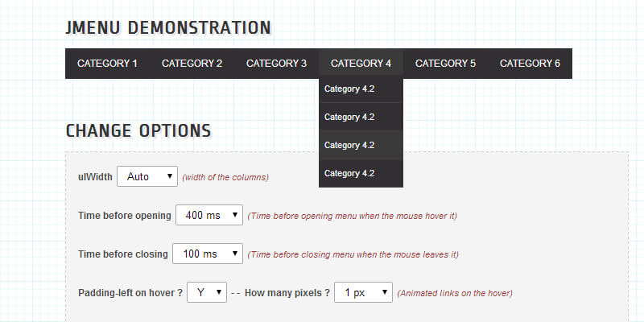
Task: Open the How many pixels dropdown
Action: pyautogui.click(x=363, y=292)
